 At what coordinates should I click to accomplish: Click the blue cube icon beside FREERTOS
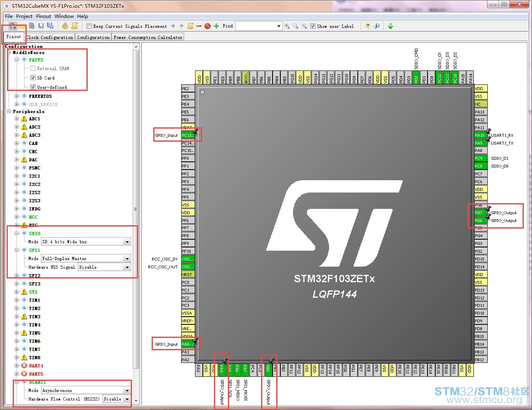click(24, 96)
